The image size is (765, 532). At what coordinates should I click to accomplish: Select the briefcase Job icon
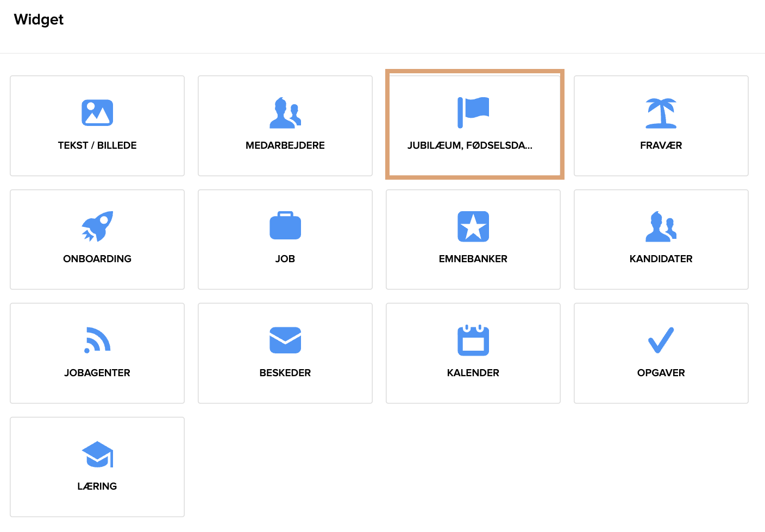tap(285, 226)
